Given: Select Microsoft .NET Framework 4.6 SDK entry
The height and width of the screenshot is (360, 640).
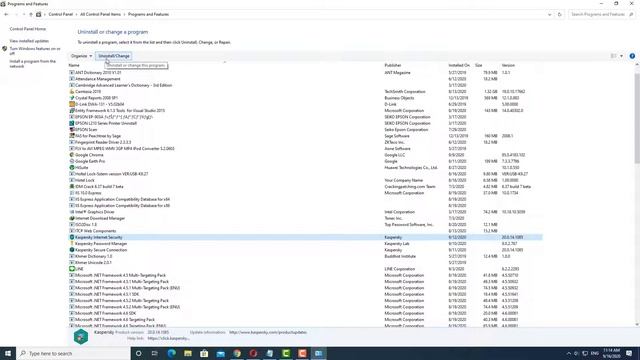Looking at the screenshot, I should [105, 313].
